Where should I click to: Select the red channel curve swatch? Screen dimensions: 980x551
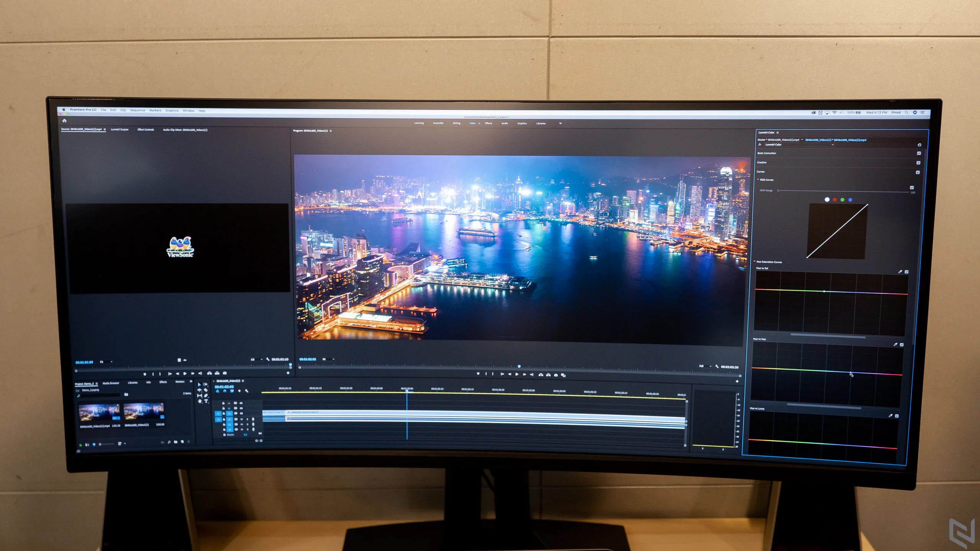(835, 200)
